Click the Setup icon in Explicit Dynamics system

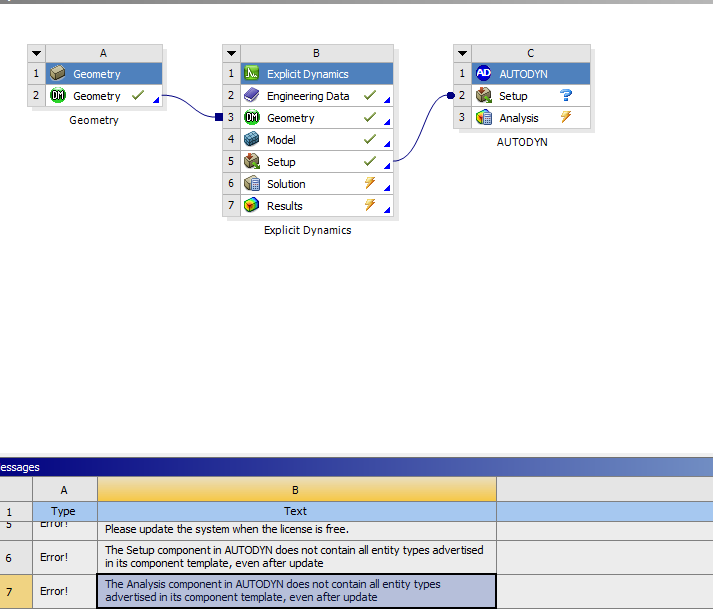coord(251,161)
